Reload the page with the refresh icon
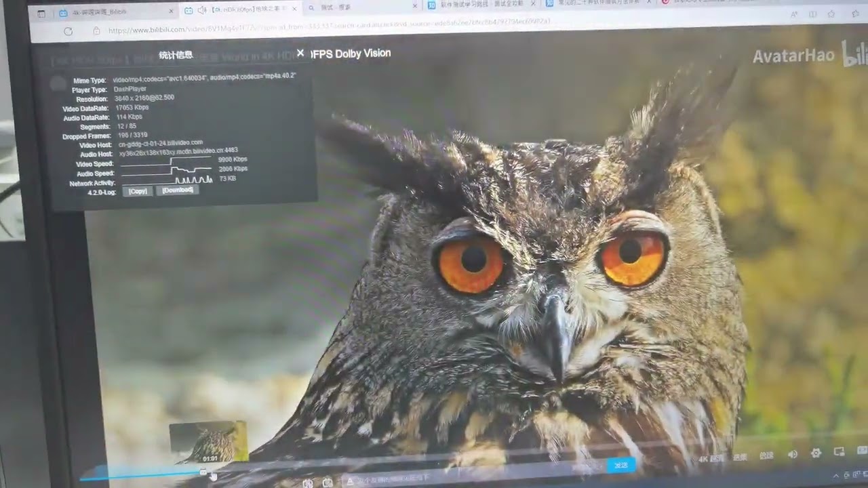868x488 pixels. (68, 31)
